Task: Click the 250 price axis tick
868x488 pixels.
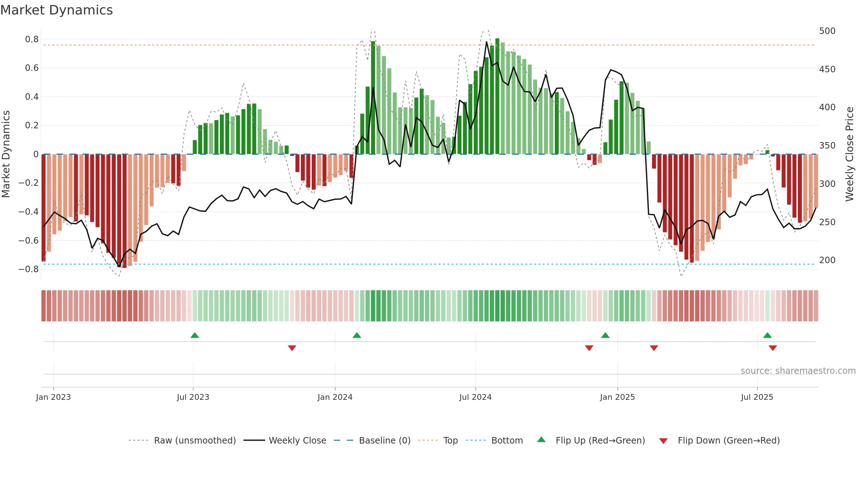Action: (827, 222)
